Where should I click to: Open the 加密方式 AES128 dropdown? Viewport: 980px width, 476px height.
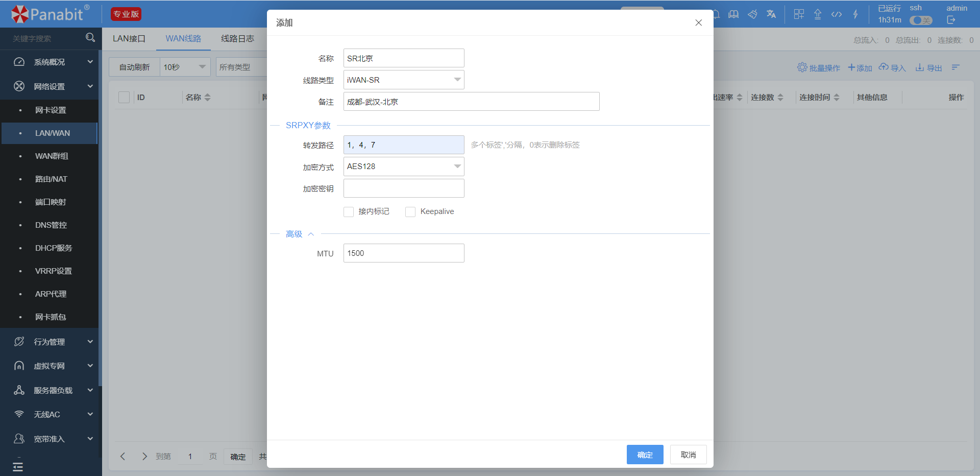[x=404, y=166]
